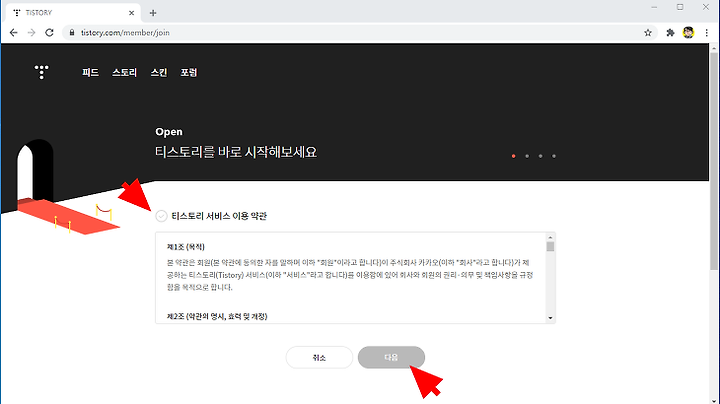Screen dimensions: 720x404
Task: Click the 다음 button
Action: point(391,358)
